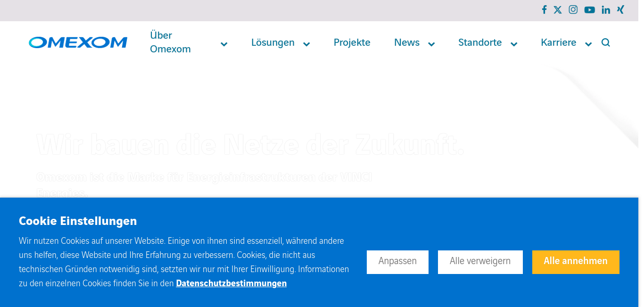644x307 pixels.
Task: Click the search magnifier icon
Action: [606, 42]
